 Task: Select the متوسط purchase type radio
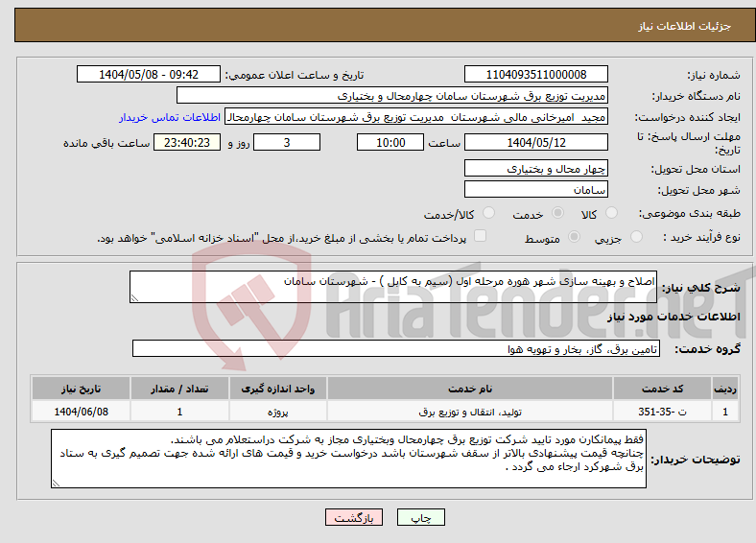[x=574, y=236]
